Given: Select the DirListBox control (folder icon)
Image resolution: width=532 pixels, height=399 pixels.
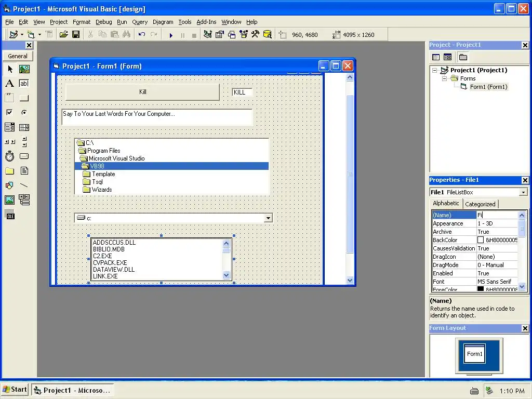Looking at the screenshot, I should (10, 170).
